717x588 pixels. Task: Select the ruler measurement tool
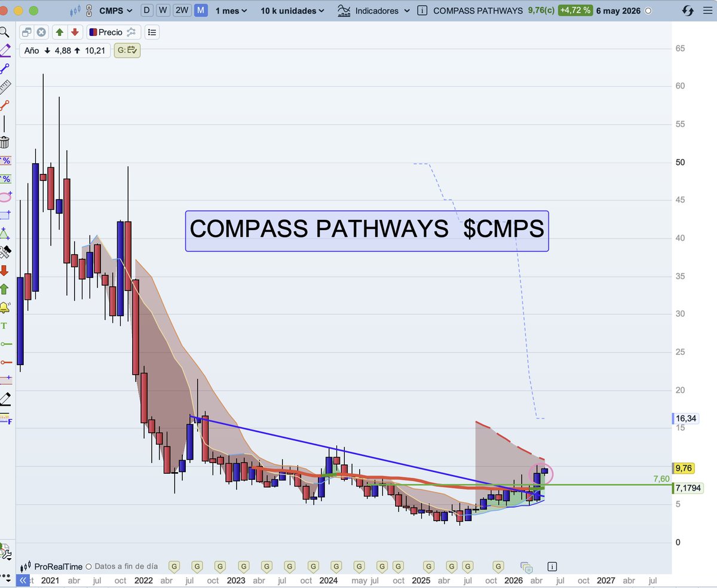pos(5,87)
